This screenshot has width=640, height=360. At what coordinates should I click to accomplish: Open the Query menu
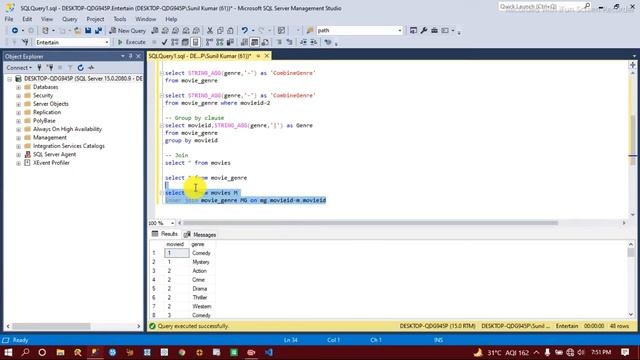(69, 19)
